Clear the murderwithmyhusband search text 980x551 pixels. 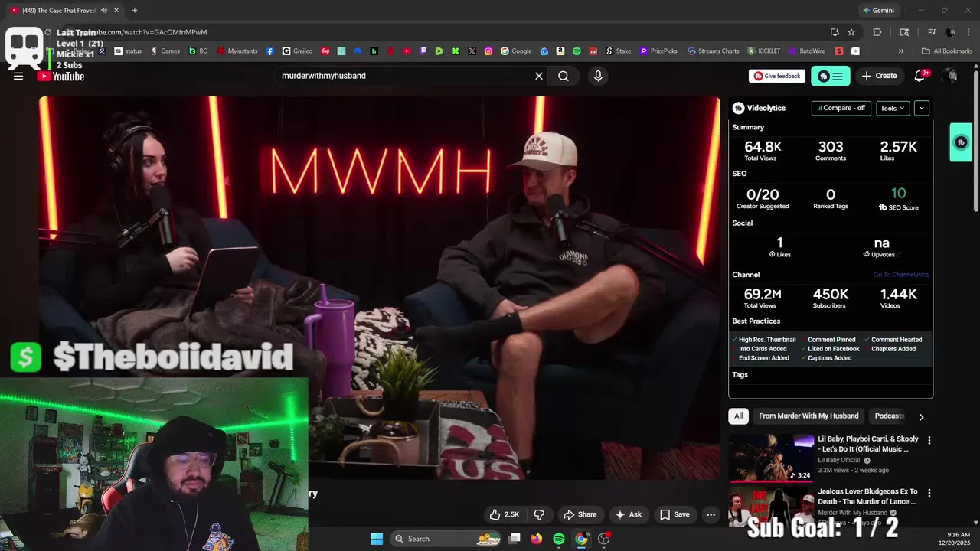[539, 76]
